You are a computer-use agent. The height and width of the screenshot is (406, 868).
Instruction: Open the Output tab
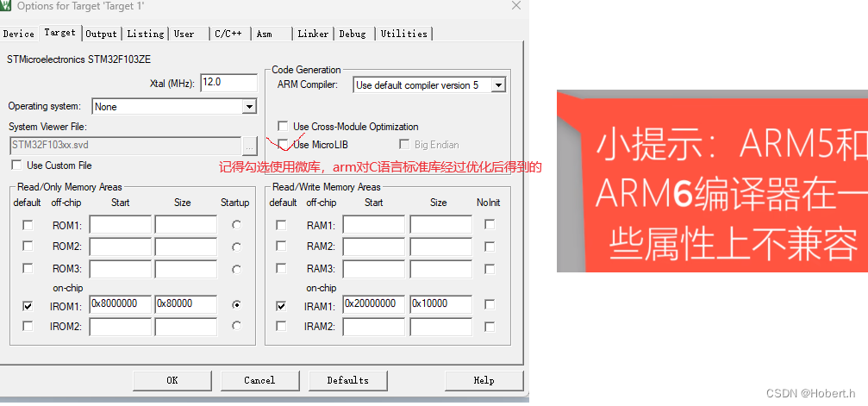(x=102, y=34)
